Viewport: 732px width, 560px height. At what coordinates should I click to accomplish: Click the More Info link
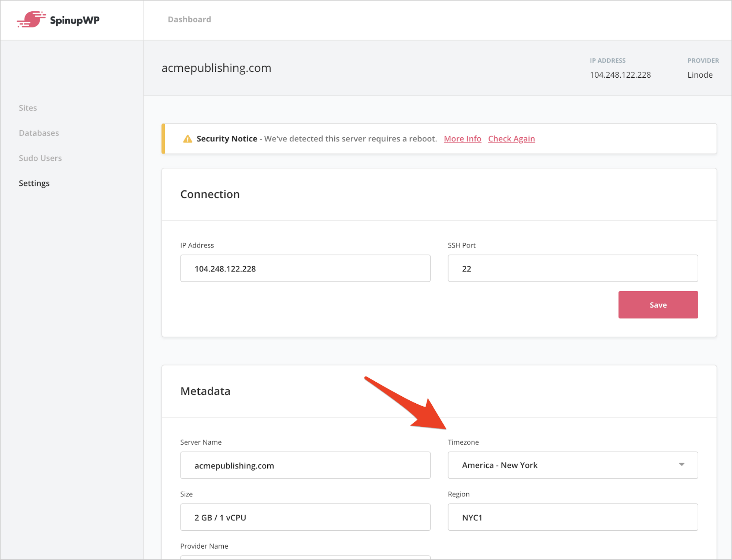[462, 138]
